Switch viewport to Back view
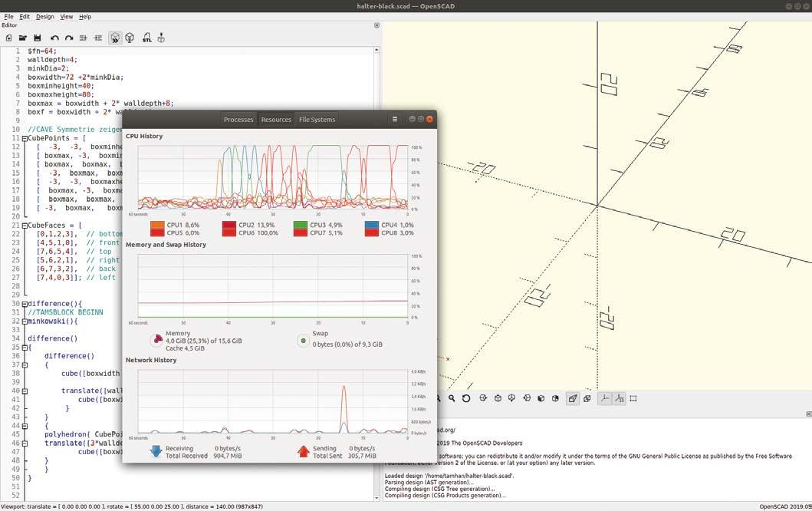This screenshot has width=812, height=511. pos(555,398)
